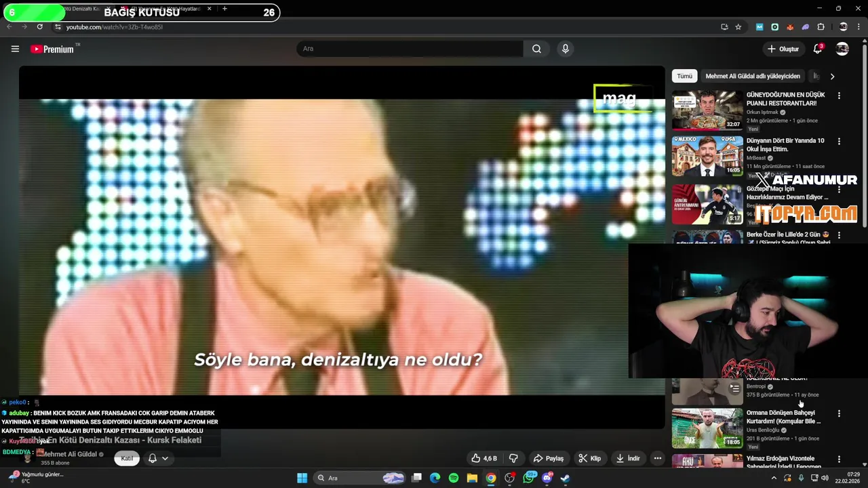Open the Orkun Işıtmak channel link

coord(762,113)
